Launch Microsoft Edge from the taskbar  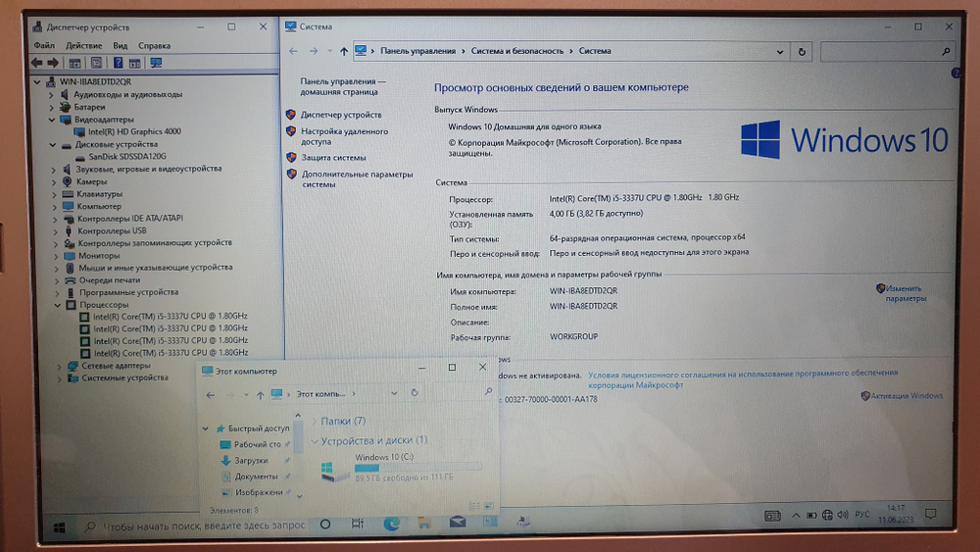pyautogui.click(x=391, y=524)
